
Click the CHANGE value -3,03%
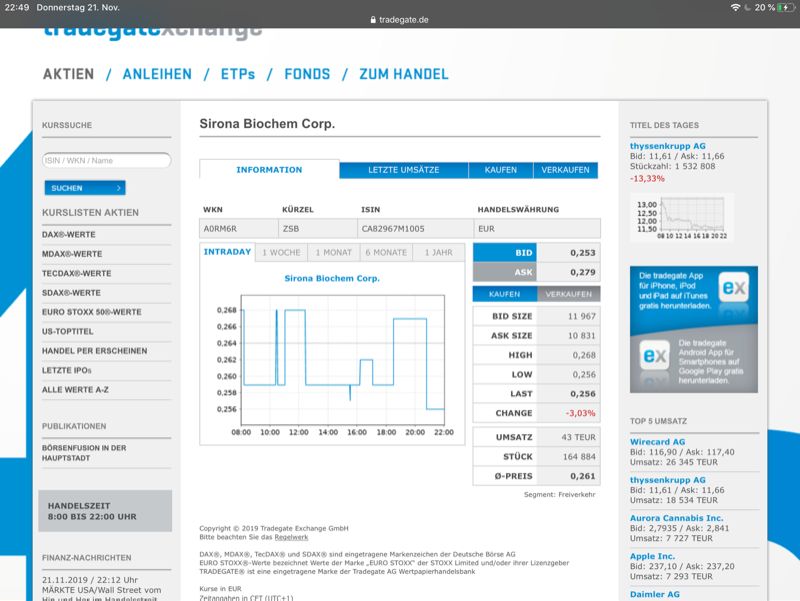coord(580,413)
